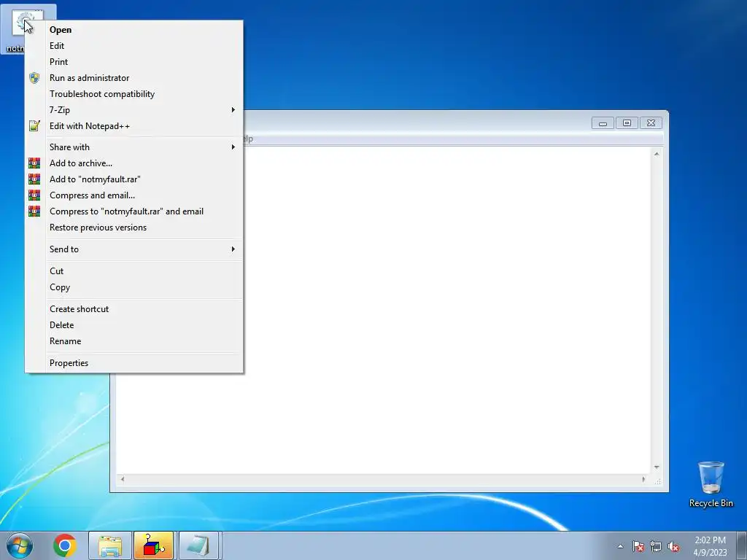This screenshot has height=560, width=747.
Task: Choose Compress to "notmyfault.rar" and email
Action: tap(134, 211)
